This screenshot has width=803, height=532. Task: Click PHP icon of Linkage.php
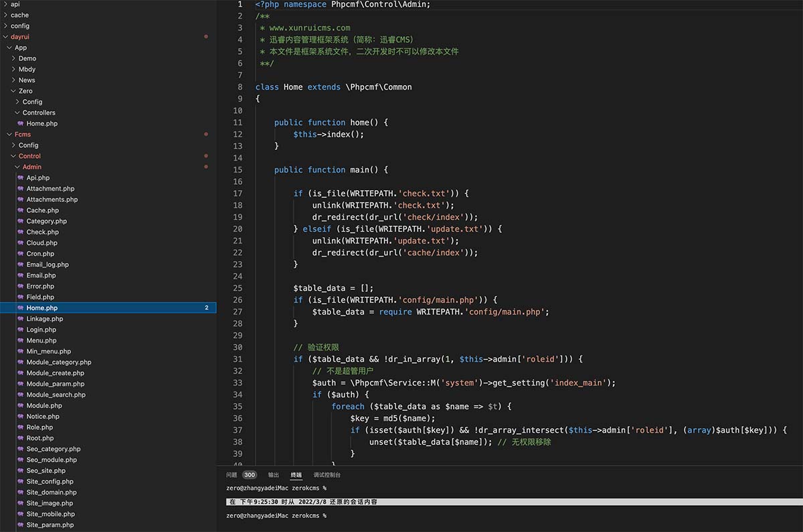click(21, 319)
